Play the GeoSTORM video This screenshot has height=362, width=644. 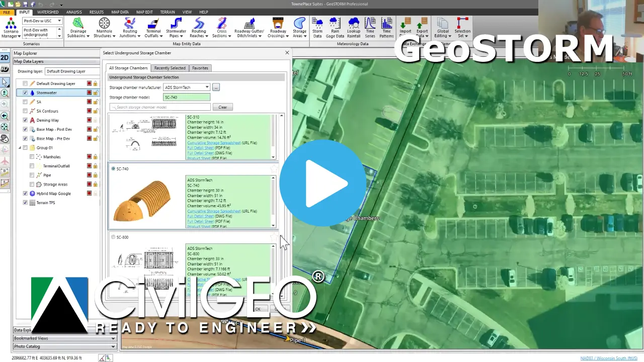point(322,183)
